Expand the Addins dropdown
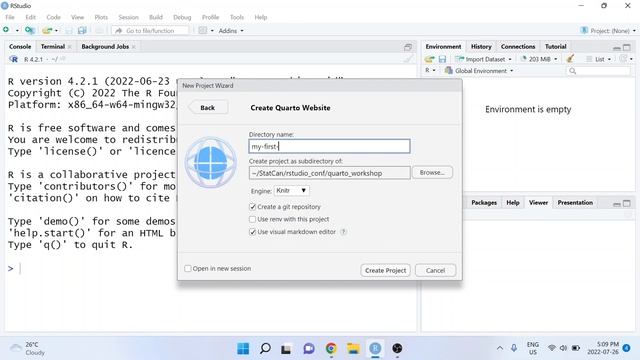The height and width of the screenshot is (360, 640). click(231, 31)
